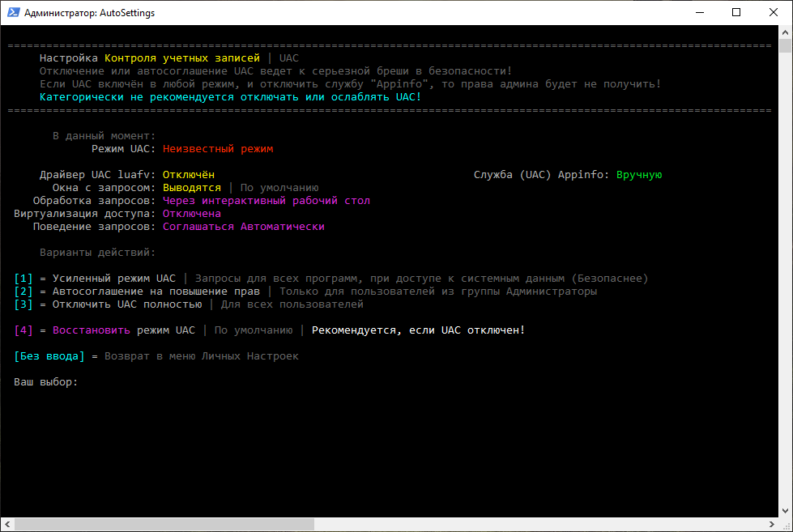Click the vertical scrollbar up arrow
This screenshot has width=793, height=532.
click(785, 32)
